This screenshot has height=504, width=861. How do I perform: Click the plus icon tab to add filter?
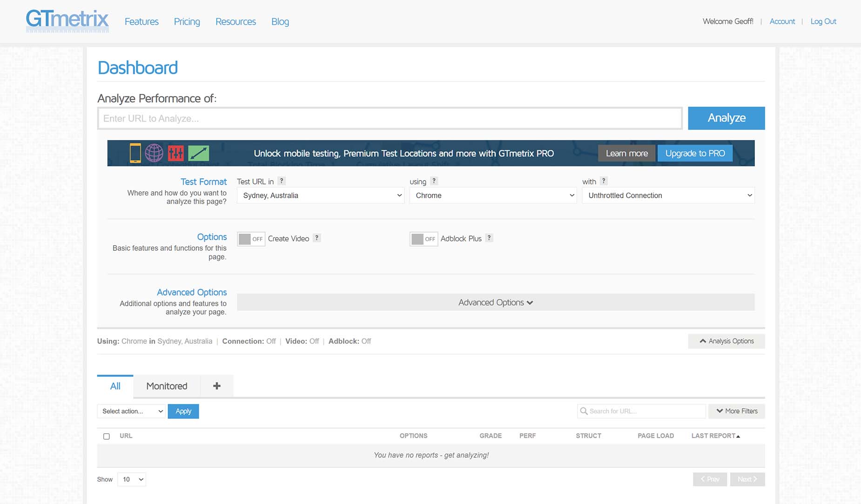click(217, 386)
